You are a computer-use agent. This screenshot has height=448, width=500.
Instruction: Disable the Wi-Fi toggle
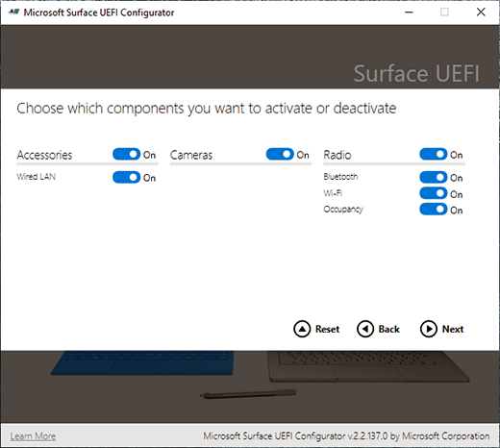tap(434, 193)
